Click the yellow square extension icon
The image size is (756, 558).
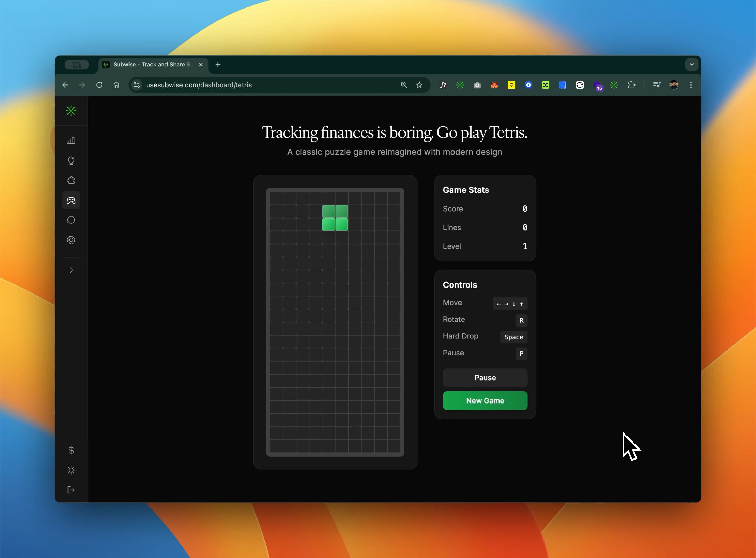tap(511, 85)
